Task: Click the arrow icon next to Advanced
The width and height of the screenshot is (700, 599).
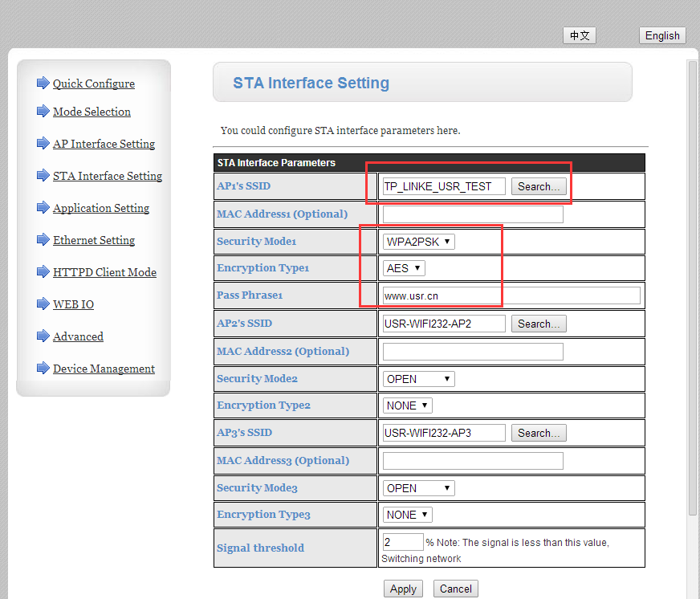Action: tap(43, 336)
